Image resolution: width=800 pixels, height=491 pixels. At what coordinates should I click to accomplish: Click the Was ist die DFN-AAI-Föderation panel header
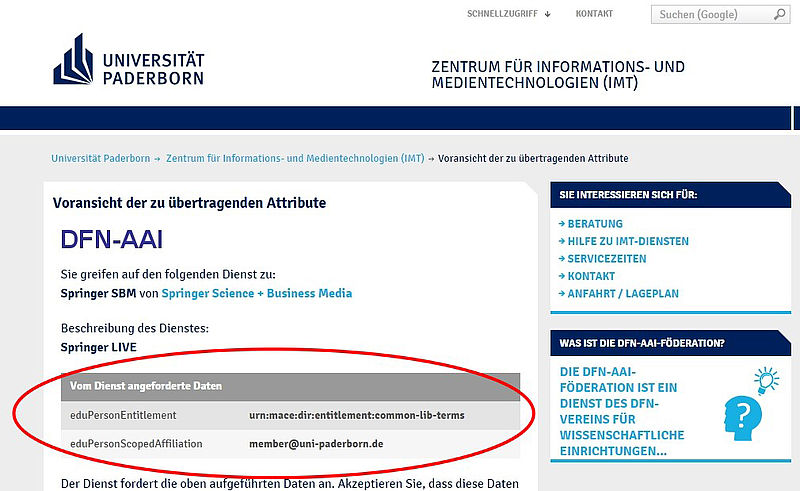[x=670, y=343]
